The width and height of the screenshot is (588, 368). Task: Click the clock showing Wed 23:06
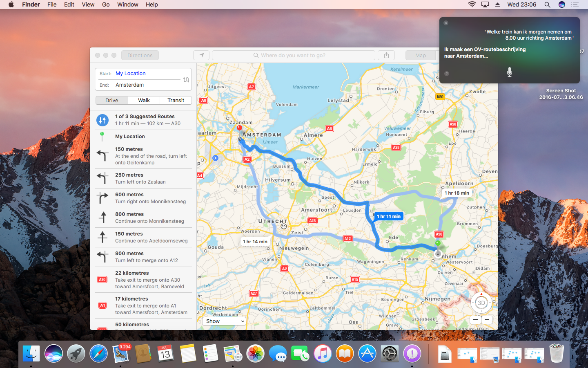click(522, 4)
